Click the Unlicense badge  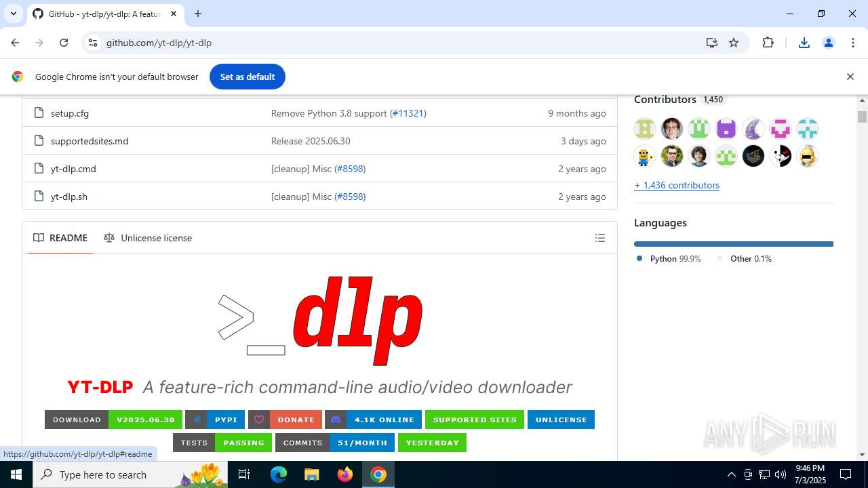[561, 420]
